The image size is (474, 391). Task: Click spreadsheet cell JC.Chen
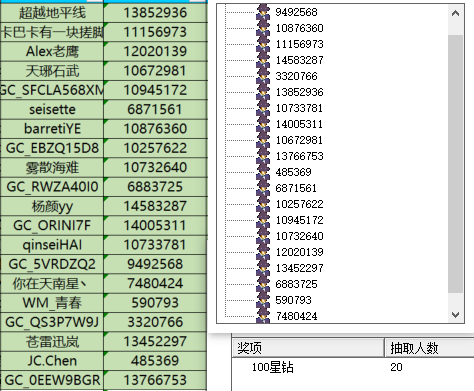pyautogui.click(x=52, y=361)
